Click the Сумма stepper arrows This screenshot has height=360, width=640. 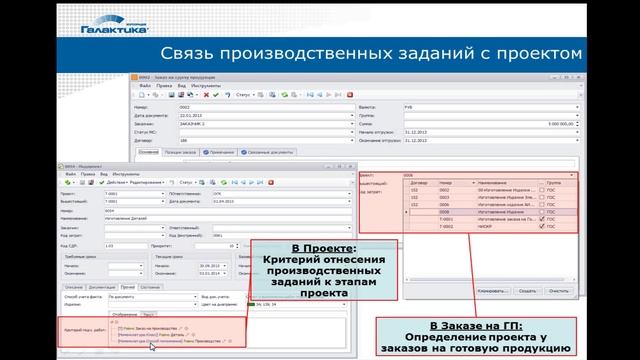tap(577, 124)
